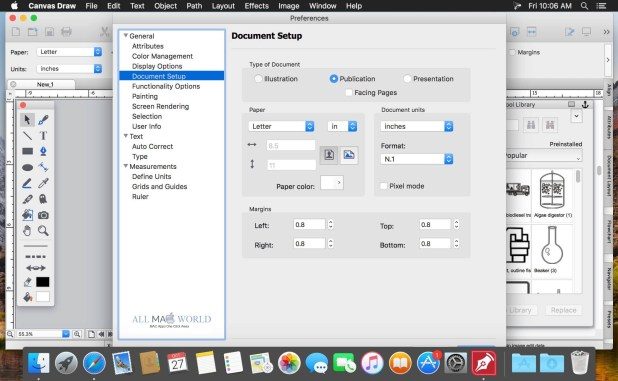Select Color Management preference
The width and height of the screenshot is (618, 381).
coord(162,56)
